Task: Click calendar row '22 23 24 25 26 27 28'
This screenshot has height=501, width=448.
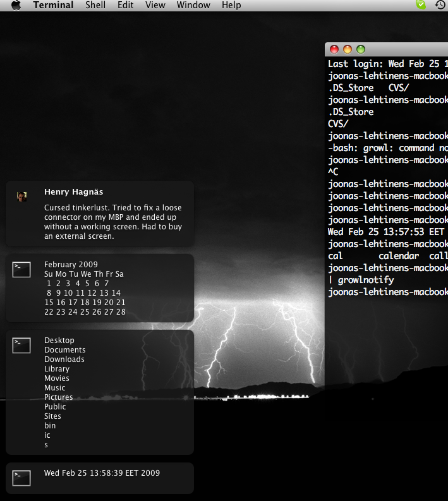Action: click(85, 312)
